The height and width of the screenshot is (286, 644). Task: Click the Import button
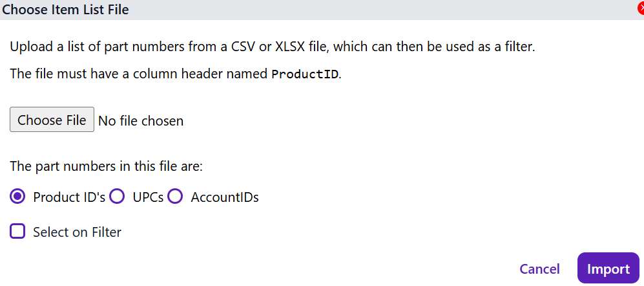[608, 269]
